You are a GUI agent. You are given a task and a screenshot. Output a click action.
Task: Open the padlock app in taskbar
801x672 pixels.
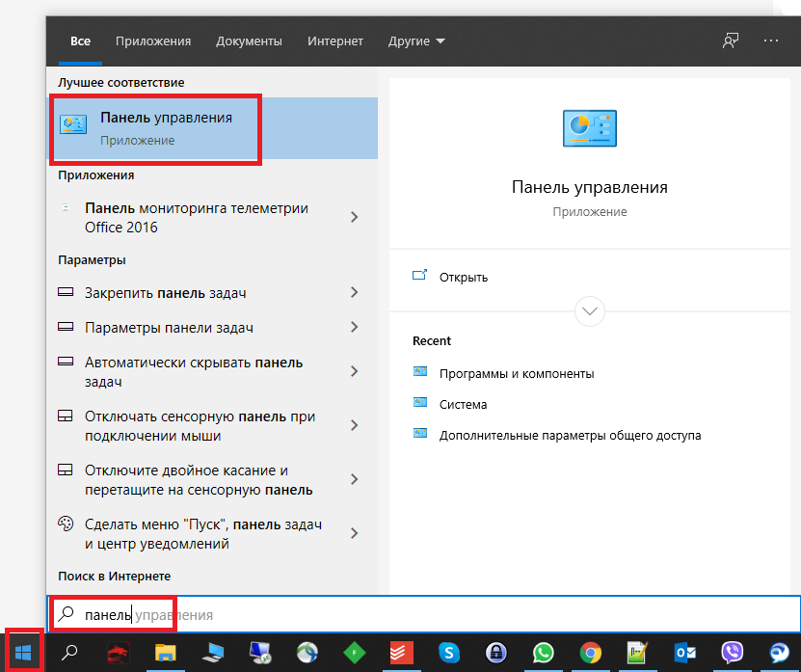click(x=496, y=653)
